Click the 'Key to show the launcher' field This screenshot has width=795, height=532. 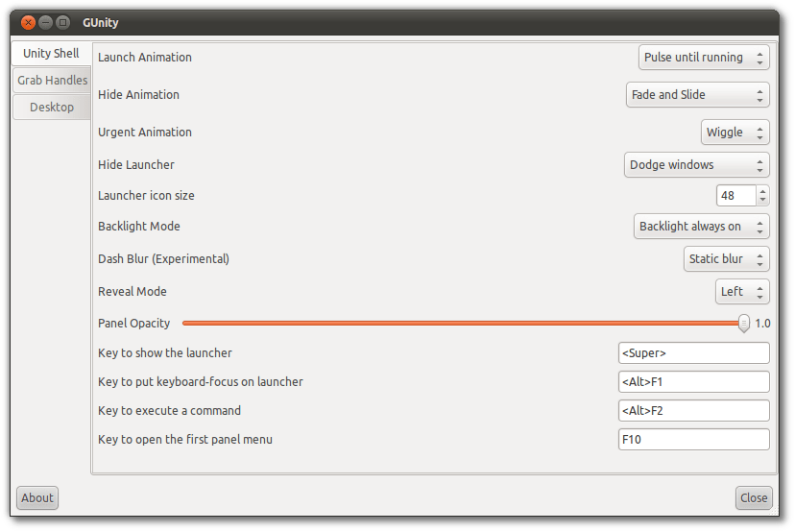pyautogui.click(x=693, y=353)
